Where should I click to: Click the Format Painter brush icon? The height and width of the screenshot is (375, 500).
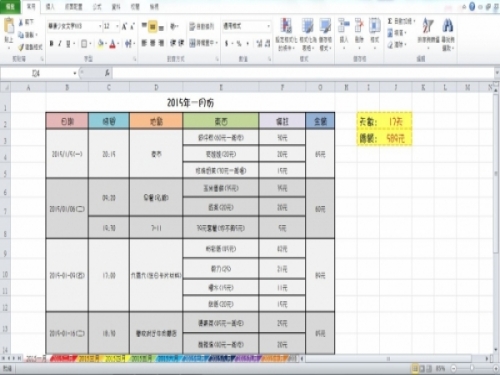coord(21,47)
